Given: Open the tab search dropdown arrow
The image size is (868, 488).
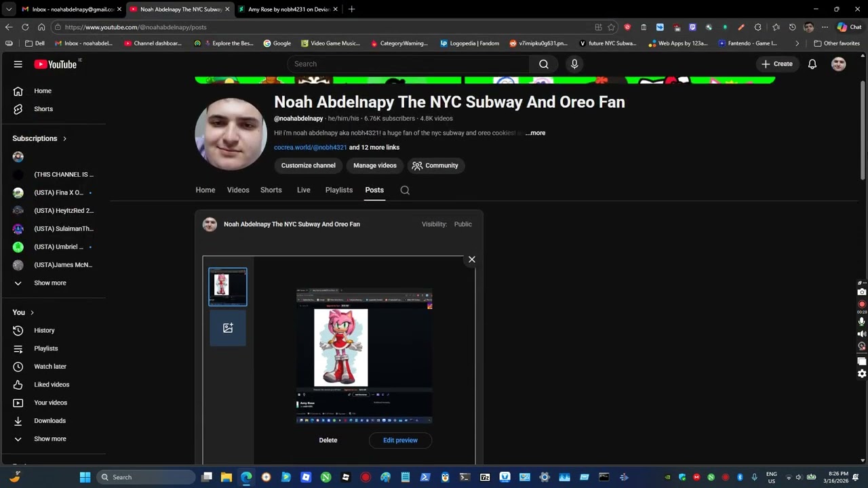Looking at the screenshot, I should (9, 9).
